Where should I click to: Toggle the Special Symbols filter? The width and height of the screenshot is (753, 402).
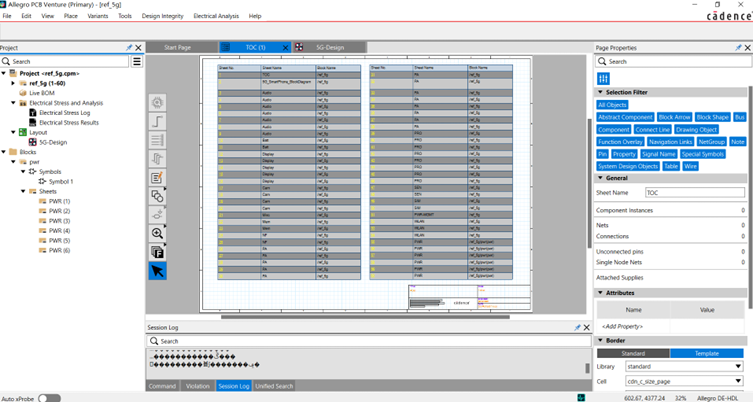pyautogui.click(x=703, y=154)
